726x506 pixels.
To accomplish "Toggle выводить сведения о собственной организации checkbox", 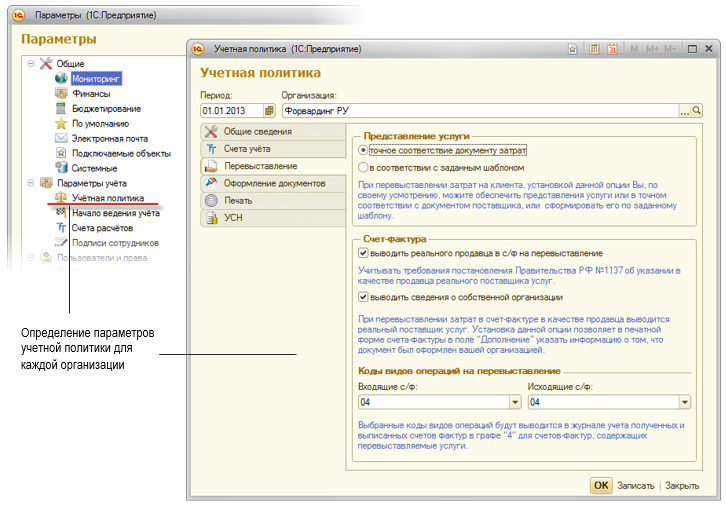I will point(363,297).
